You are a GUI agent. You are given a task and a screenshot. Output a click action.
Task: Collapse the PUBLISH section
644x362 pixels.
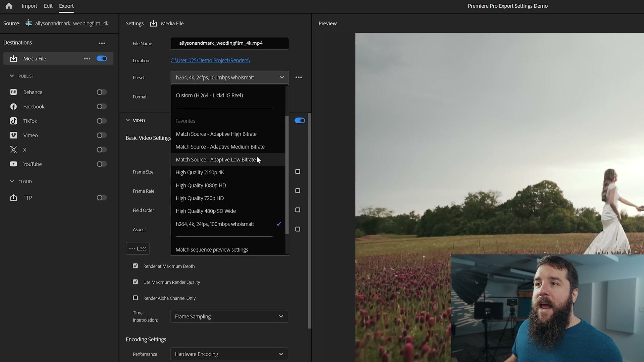click(x=12, y=76)
